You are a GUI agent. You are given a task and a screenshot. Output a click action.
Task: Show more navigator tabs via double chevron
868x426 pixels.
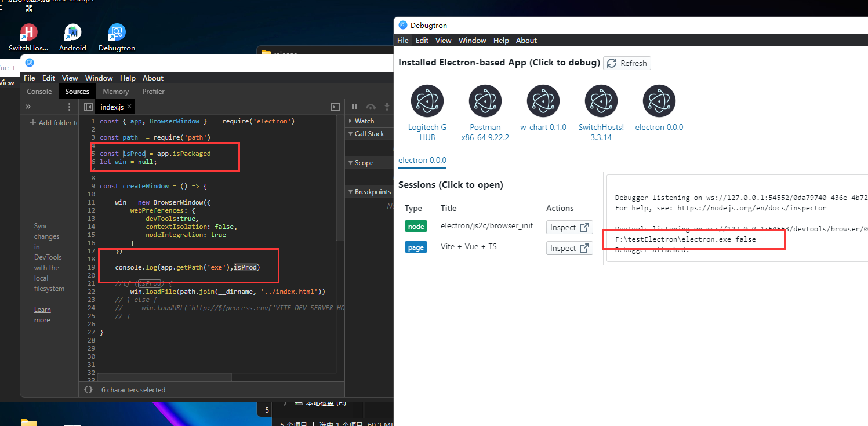[27, 107]
